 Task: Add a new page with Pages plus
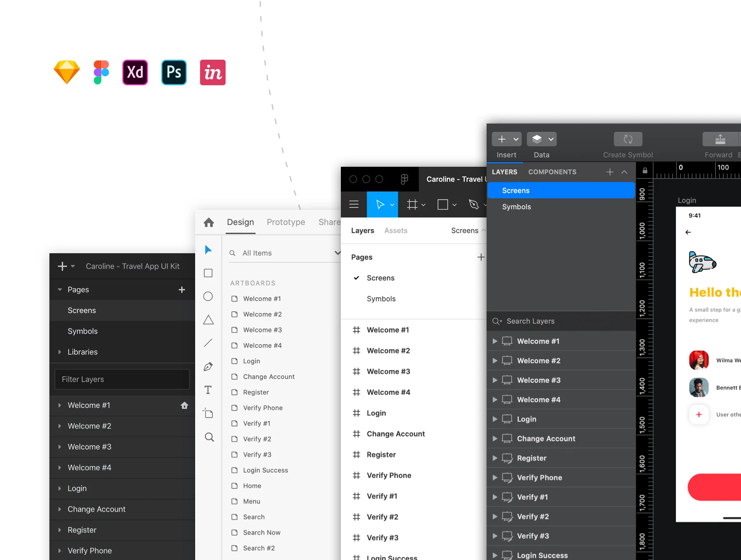pyautogui.click(x=182, y=289)
